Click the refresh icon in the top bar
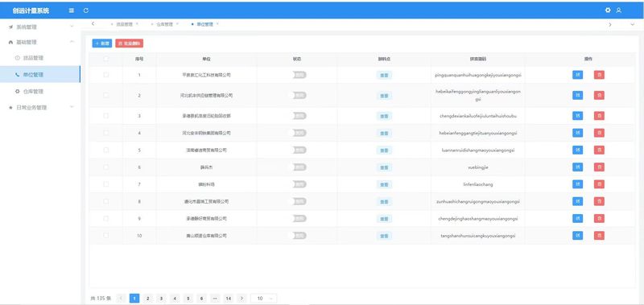Screen dimensions: 644x305 (86, 10)
